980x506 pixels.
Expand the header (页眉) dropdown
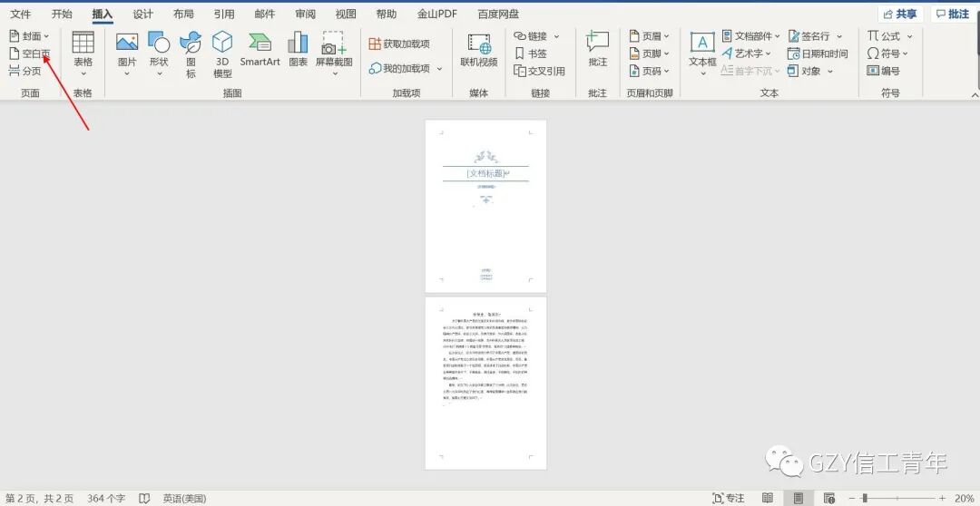click(x=666, y=37)
